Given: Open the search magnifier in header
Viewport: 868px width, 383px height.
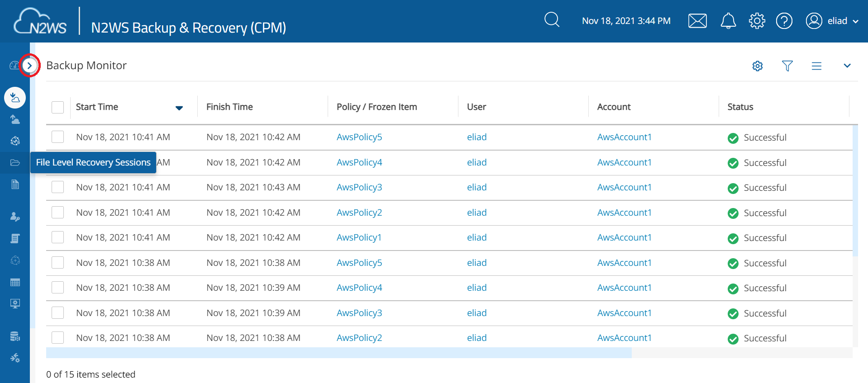Looking at the screenshot, I should [552, 20].
